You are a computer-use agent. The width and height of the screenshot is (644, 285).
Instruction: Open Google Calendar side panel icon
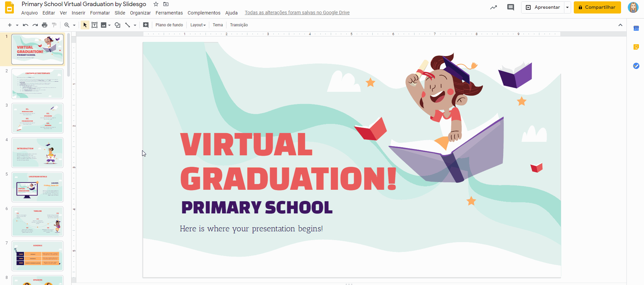636,28
